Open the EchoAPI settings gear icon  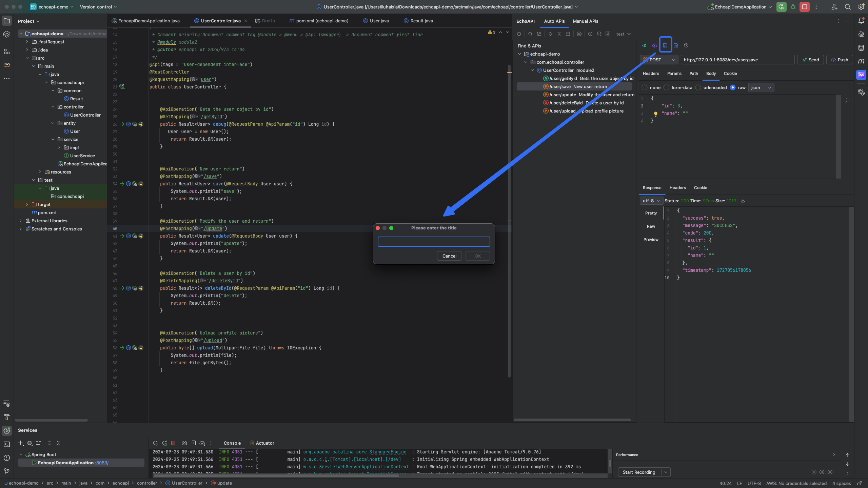coord(579,34)
